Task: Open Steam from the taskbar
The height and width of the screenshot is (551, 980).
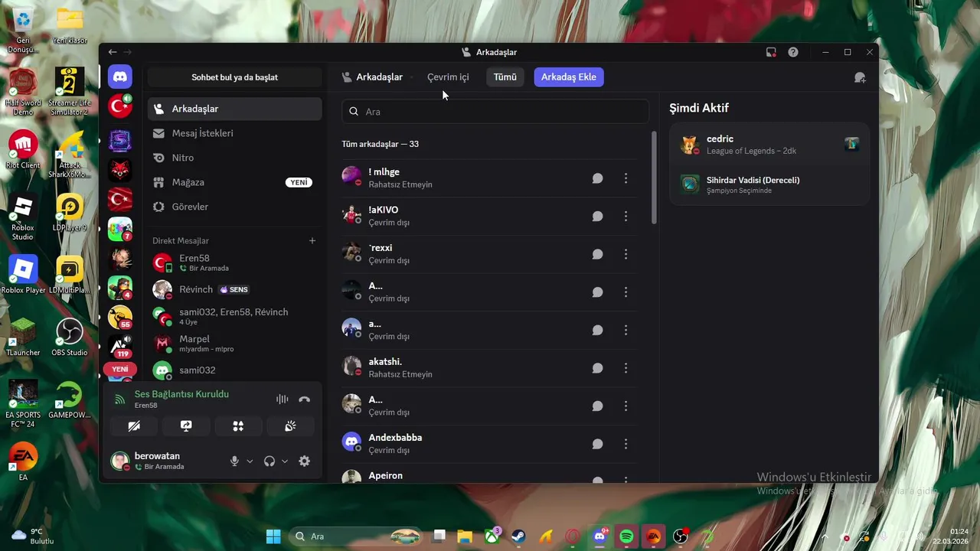Action: point(518,536)
